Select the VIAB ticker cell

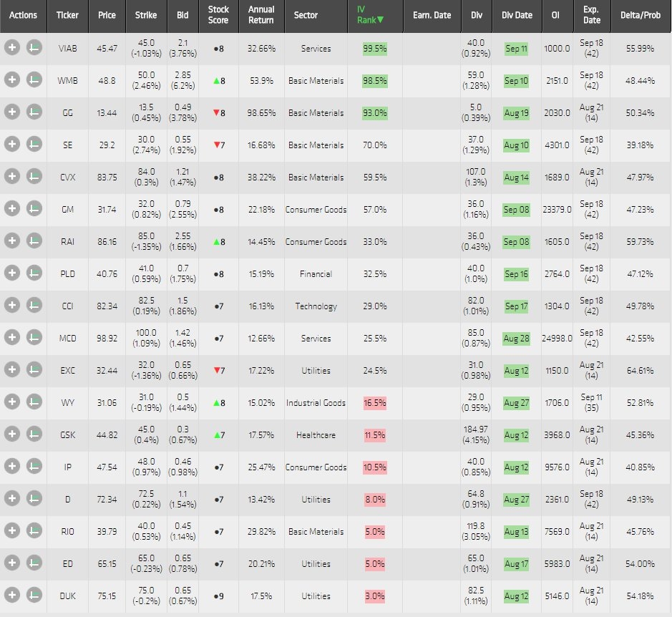pos(68,49)
